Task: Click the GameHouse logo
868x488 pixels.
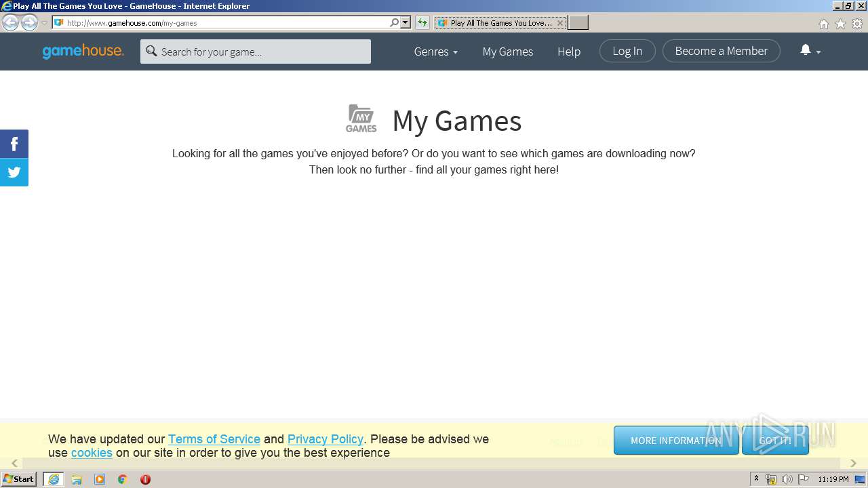Action: click(x=83, y=52)
